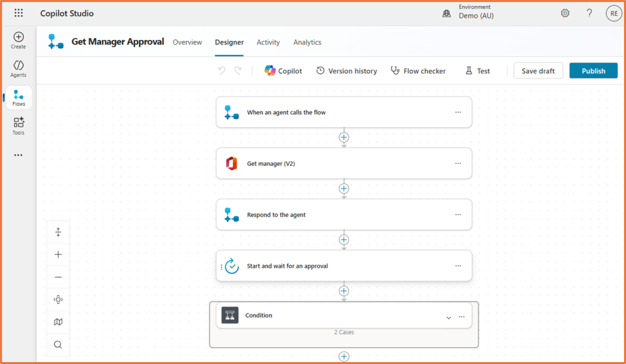Insert a step below Start and wait for an approval
The height and width of the screenshot is (364, 626).
pyautogui.click(x=344, y=291)
